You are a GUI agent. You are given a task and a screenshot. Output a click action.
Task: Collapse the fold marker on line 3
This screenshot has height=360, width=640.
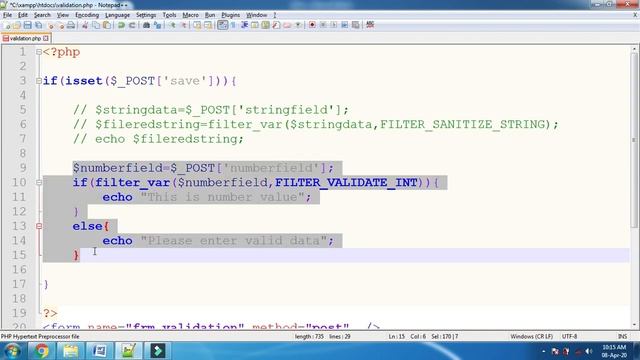tap(39, 81)
